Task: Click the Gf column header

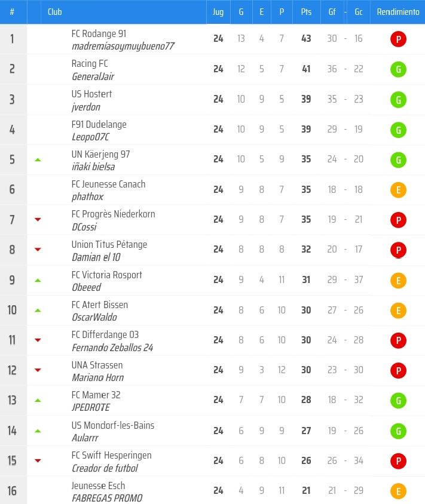Action: click(332, 12)
